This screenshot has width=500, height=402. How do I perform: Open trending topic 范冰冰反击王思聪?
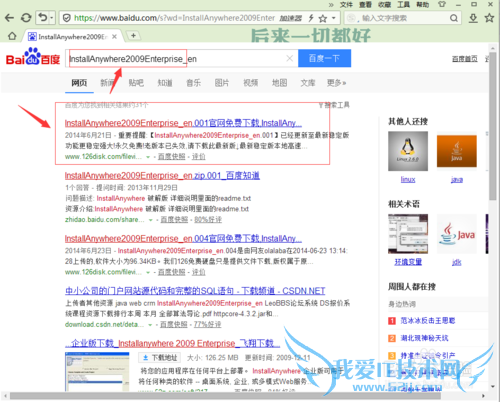[428, 321]
